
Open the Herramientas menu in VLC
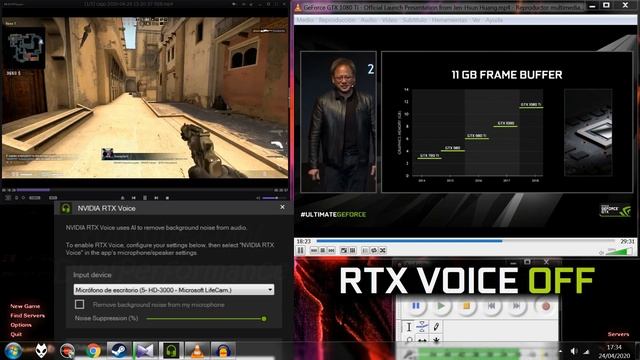pos(449,20)
